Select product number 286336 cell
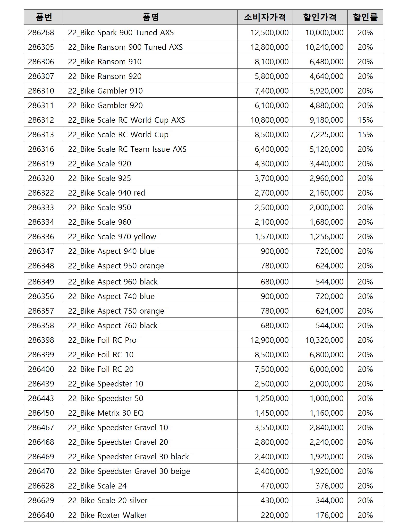Image resolution: width=399 pixels, height=532 pixels. pos(41,237)
